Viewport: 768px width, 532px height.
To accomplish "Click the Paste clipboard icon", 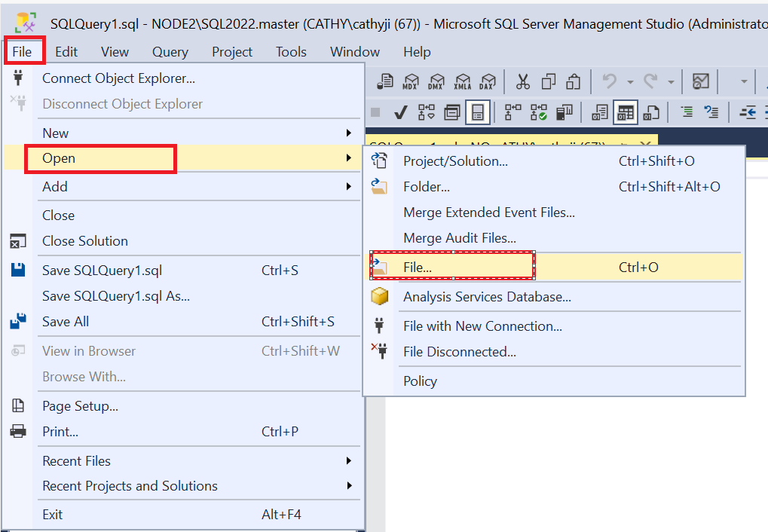I will 573,81.
